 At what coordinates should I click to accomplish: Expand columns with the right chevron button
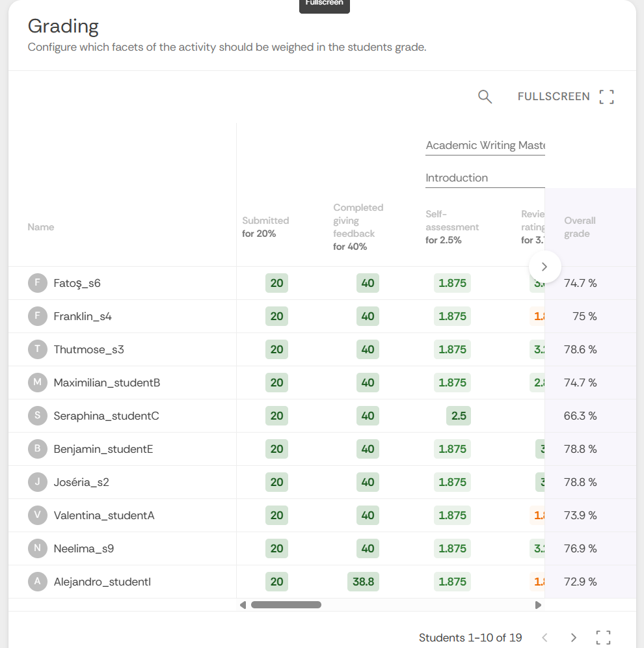(544, 267)
